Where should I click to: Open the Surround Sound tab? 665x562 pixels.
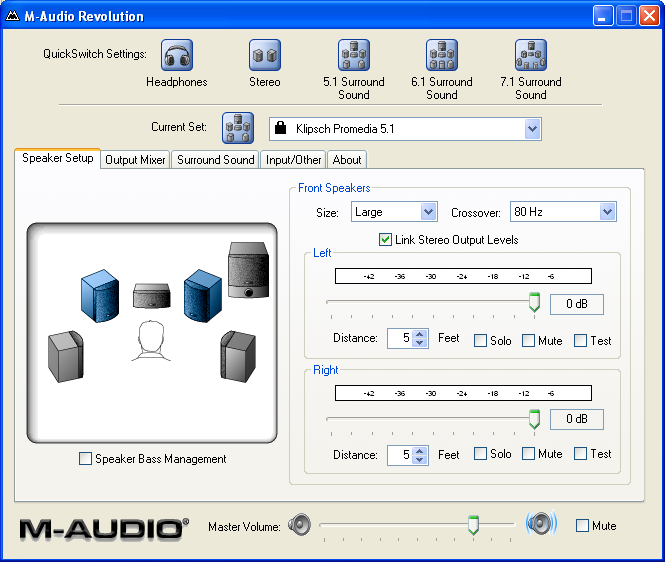pos(215,160)
